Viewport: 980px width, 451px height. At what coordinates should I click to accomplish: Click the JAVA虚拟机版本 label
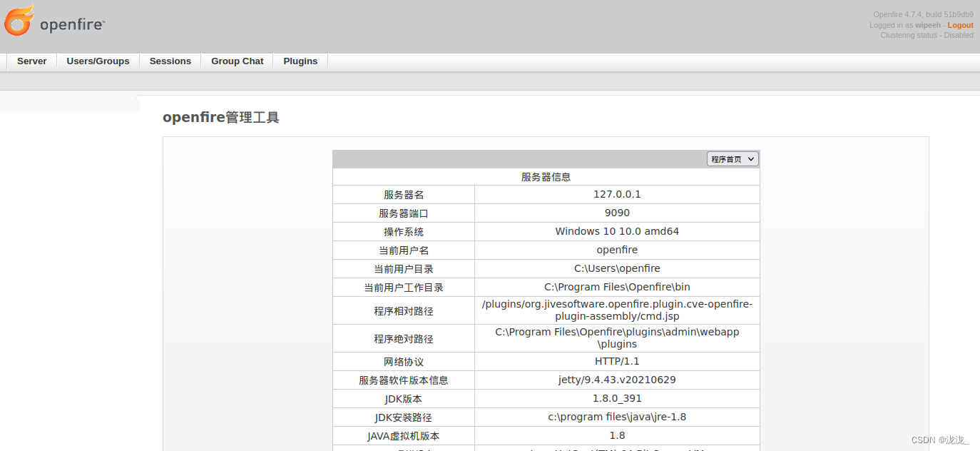click(404, 436)
